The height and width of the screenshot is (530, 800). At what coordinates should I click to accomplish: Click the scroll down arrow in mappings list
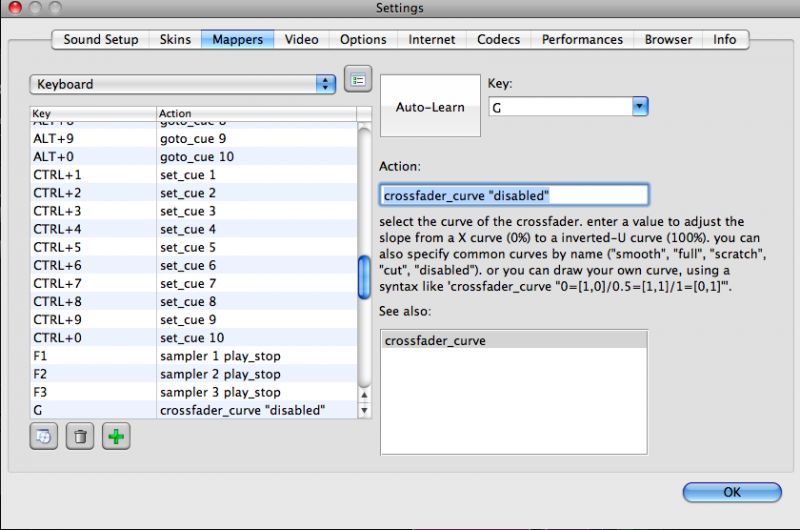point(364,411)
